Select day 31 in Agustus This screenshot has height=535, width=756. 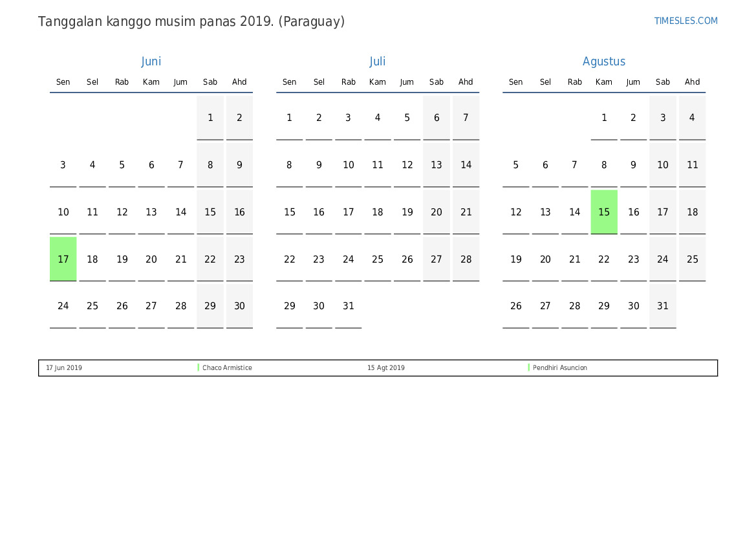(663, 306)
